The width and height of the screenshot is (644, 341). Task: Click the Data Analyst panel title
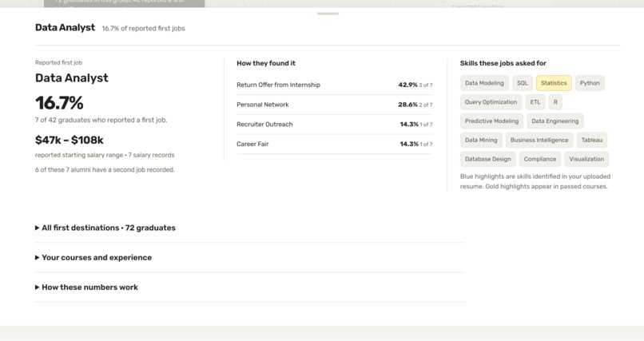tap(65, 27)
